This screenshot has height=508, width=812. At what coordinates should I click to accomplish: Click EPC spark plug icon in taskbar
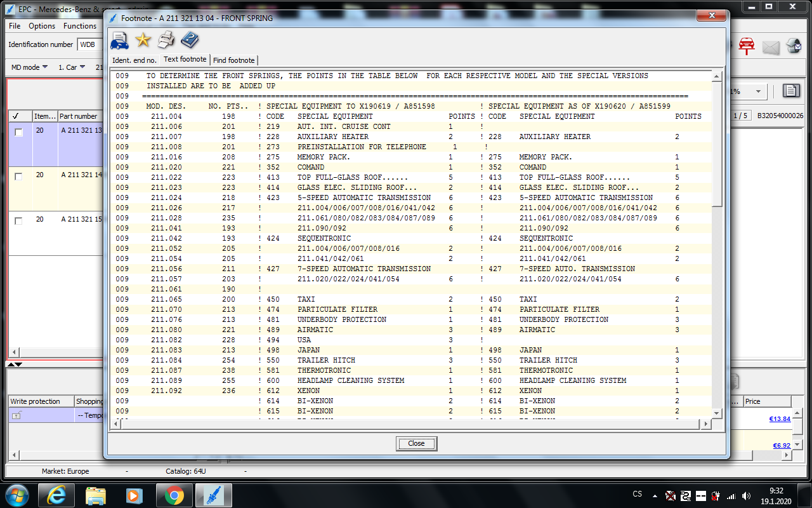[213, 495]
